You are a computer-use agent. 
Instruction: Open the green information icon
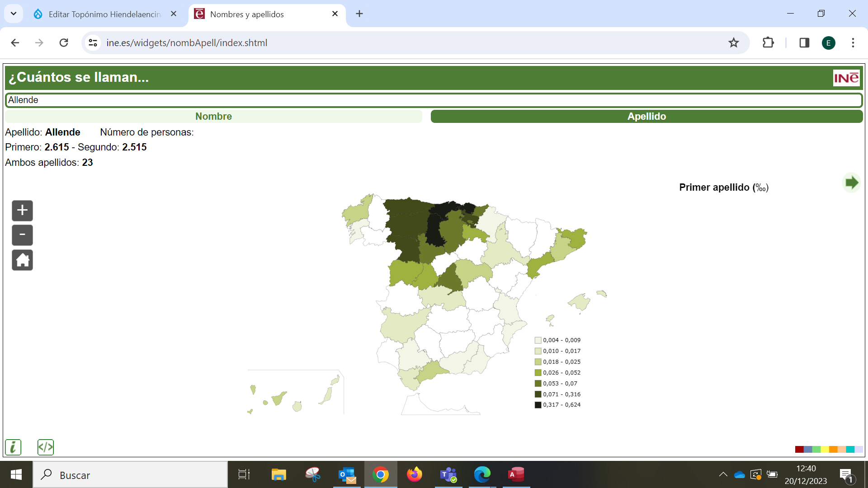(x=13, y=447)
